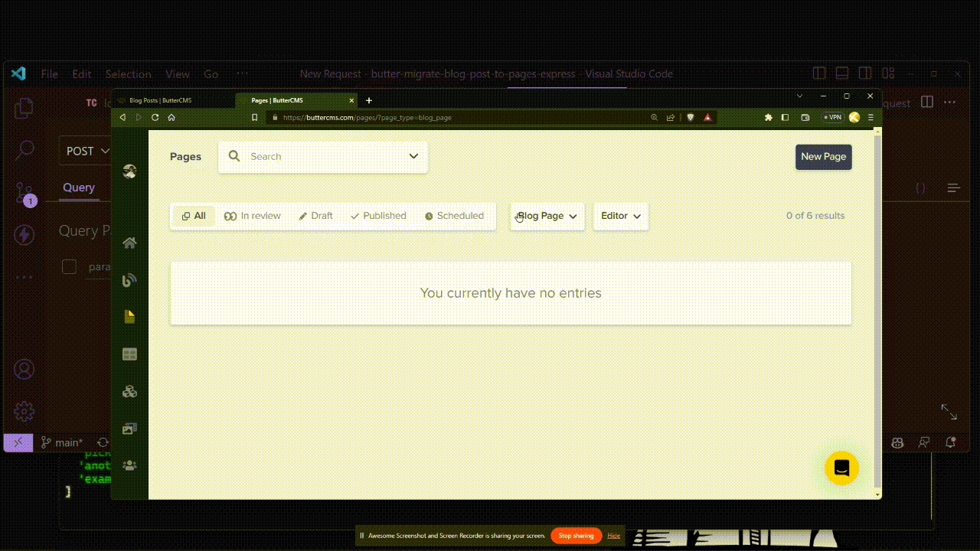Open Blog Posts icon in ButterCMS sidebar
The width and height of the screenshot is (980, 551).
pyautogui.click(x=129, y=280)
